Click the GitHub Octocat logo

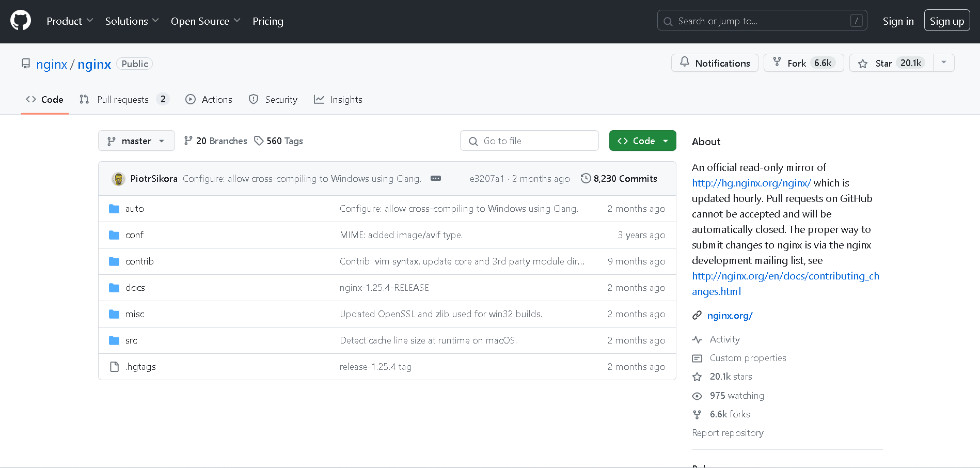tap(21, 21)
